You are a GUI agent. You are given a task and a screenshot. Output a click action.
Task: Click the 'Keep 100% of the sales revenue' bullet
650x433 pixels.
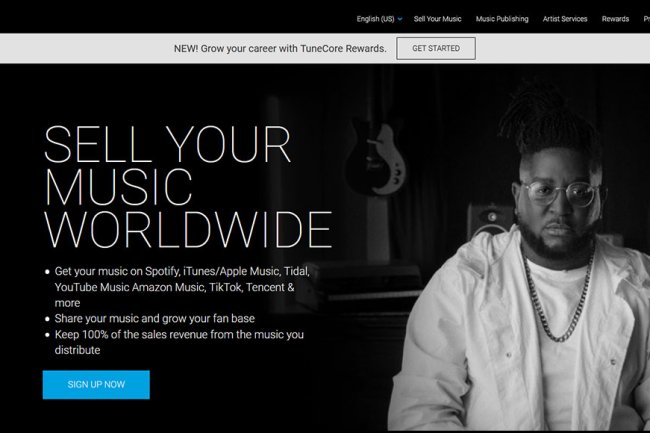click(178, 342)
